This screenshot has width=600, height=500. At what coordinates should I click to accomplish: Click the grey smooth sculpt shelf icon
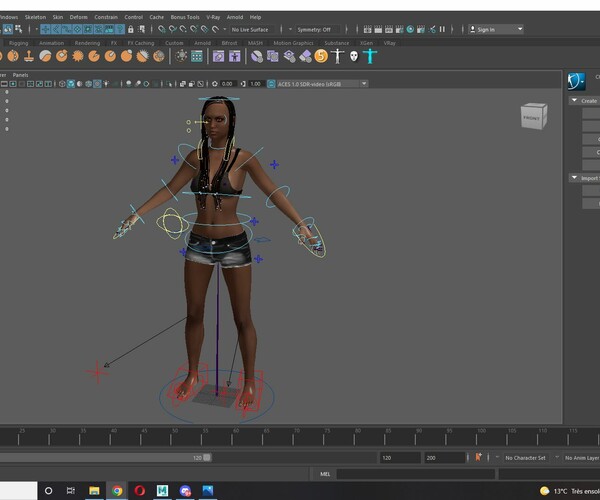pos(45,56)
